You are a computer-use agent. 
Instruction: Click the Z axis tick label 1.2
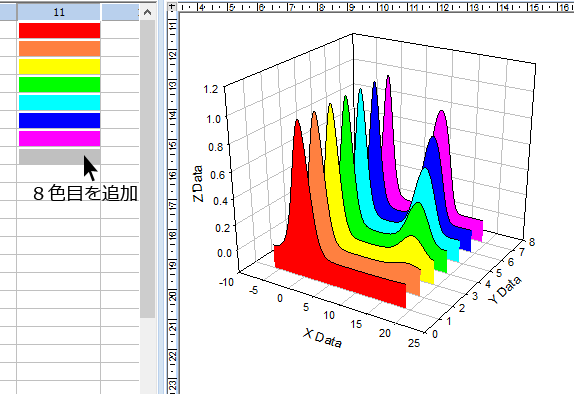(x=210, y=89)
